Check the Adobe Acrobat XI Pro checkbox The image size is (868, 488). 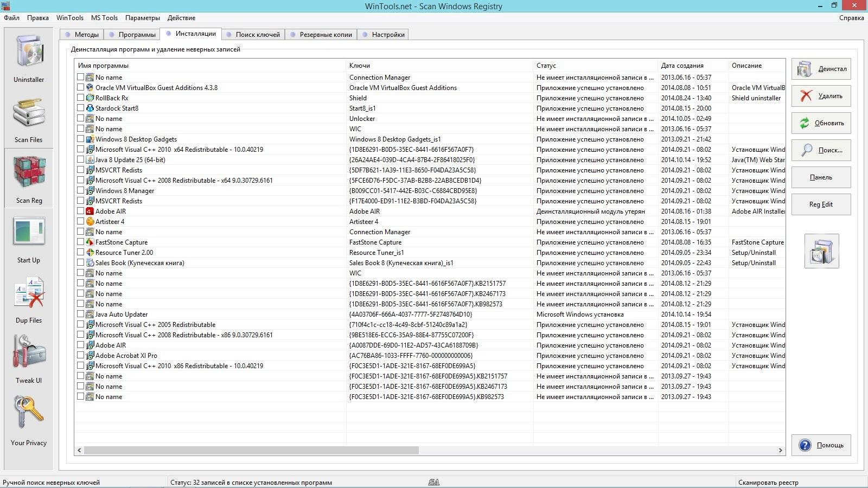coord(80,355)
